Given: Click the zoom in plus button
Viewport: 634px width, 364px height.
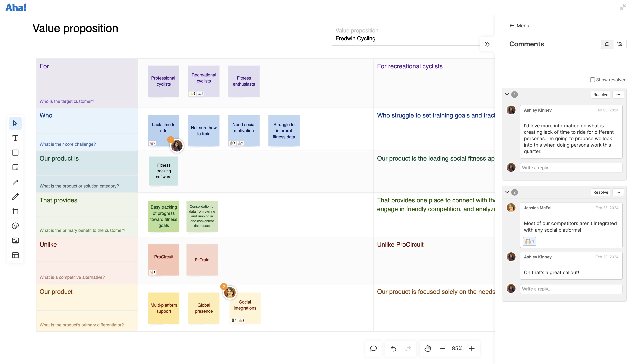Looking at the screenshot, I should (x=472, y=348).
